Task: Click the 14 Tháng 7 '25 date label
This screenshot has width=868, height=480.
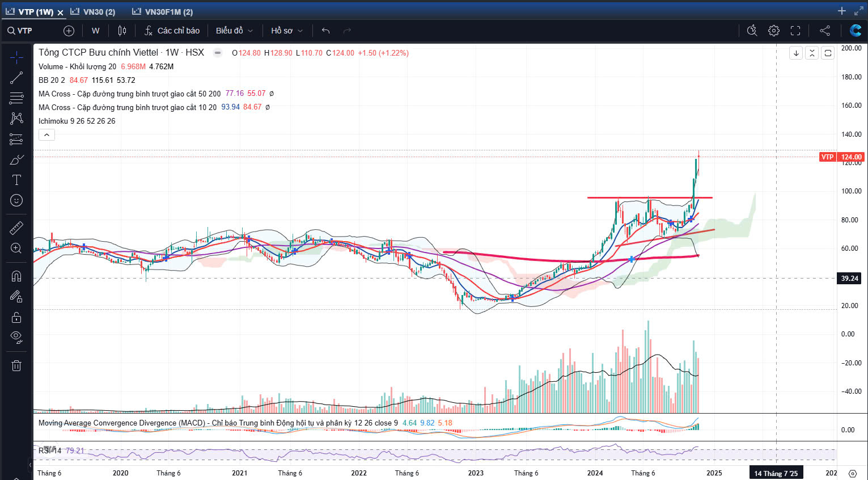Action: (x=776, y=473)
